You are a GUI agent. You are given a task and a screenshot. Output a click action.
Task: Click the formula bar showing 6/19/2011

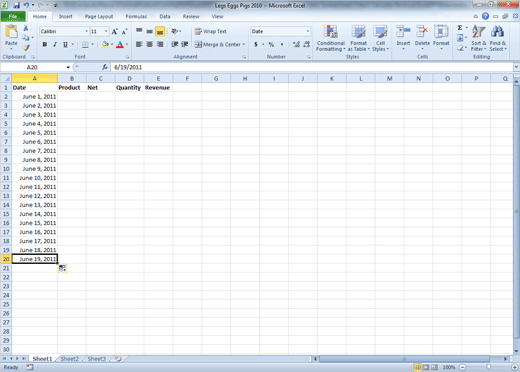[x=312, y=67]
